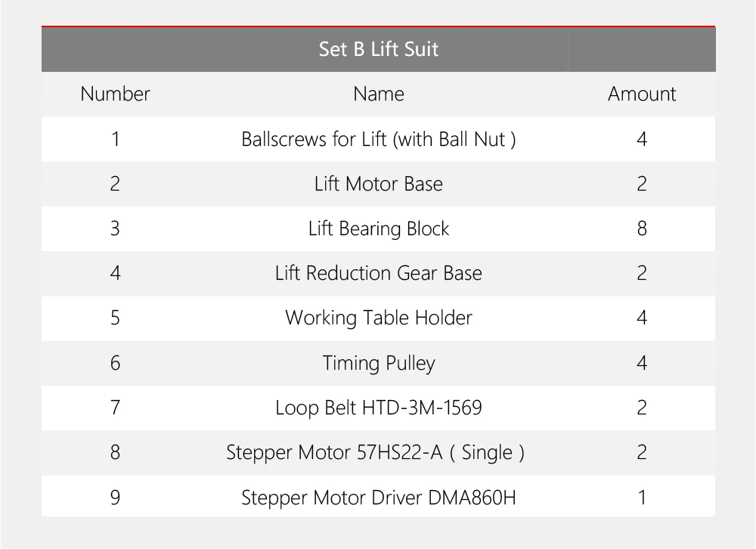Select the Number column heading
756x549 pixels.
point(115,94)
